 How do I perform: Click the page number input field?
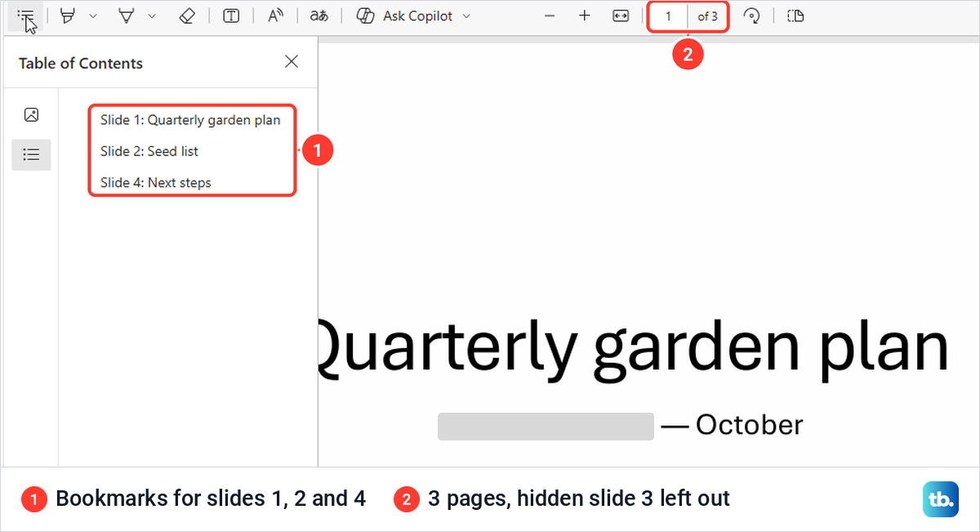tap(669, 16)
